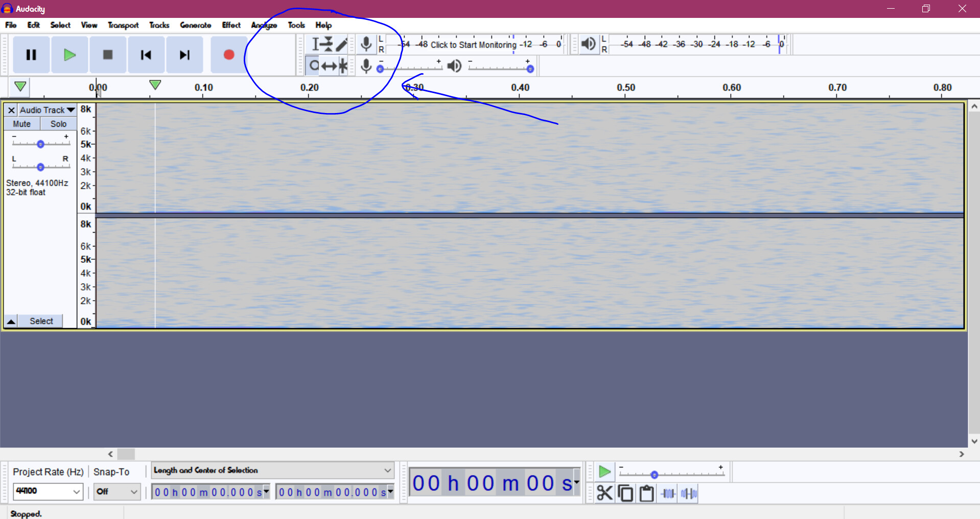Click to Start Monitoring on recording meter

click(473, 44)
